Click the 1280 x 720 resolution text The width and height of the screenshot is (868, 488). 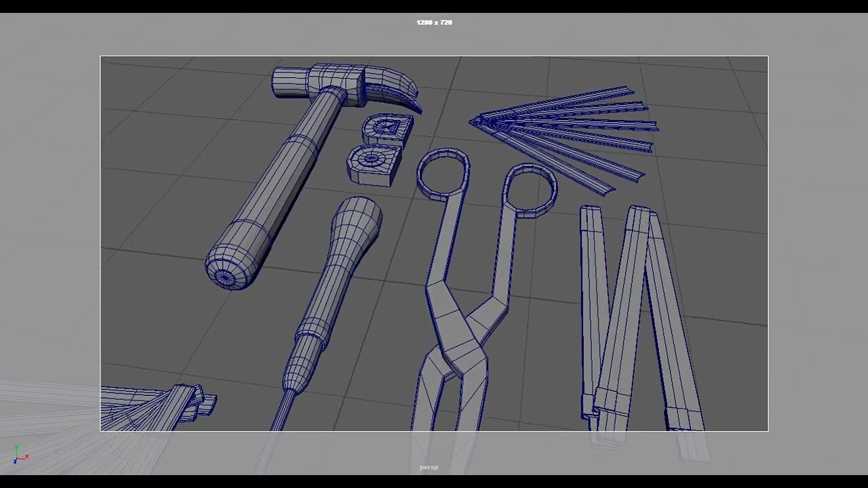coord(433,22)
